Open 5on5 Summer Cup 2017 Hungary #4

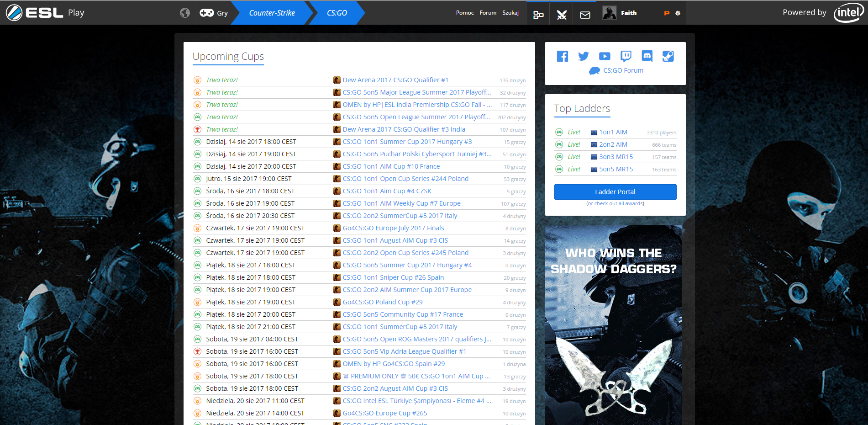point(407,265)
